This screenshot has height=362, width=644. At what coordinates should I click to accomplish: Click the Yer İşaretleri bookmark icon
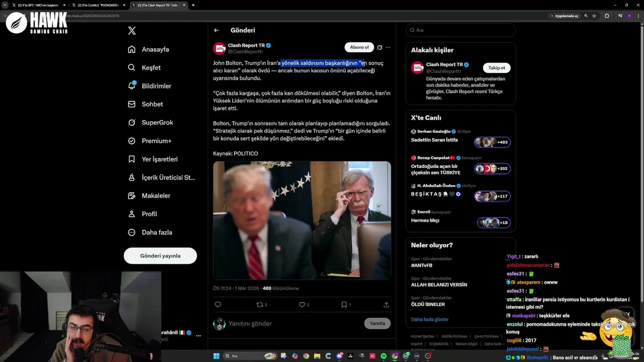pos(132,159)
